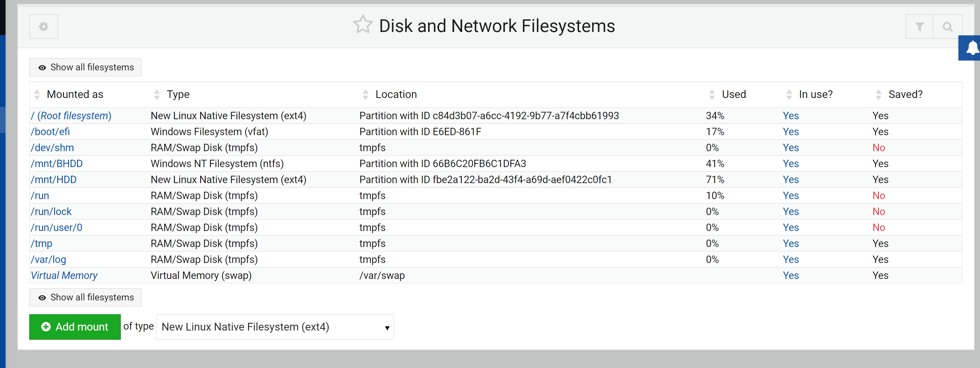
Task: Select Partition with ID 66B6C20FB6C1DFA3 cell
Action: click(442, 163)
